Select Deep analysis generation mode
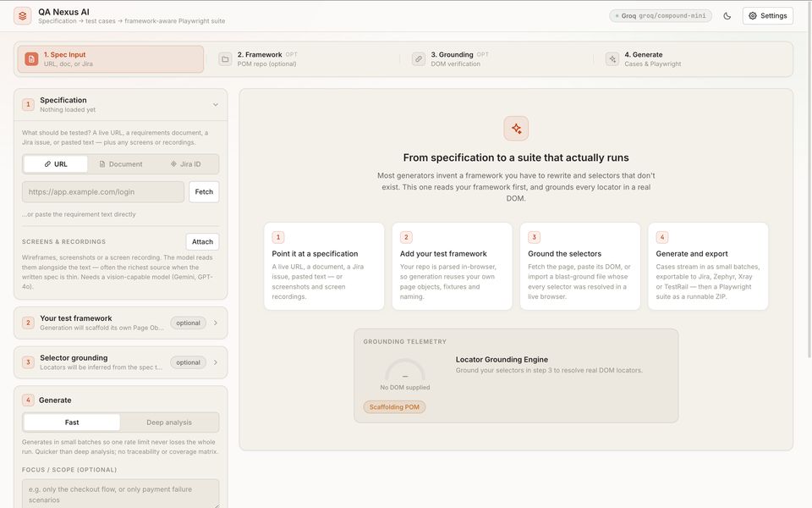The height and width of the screenshot is (508, 812). tap(169, 422)
